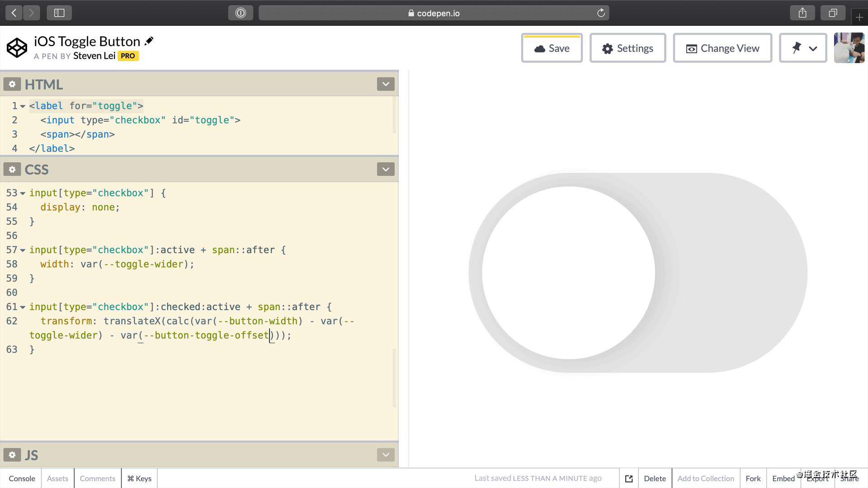The image size is (868, 488).
Task: Fold CSS line 53 rule block
Action: click(x=23, y=193)
